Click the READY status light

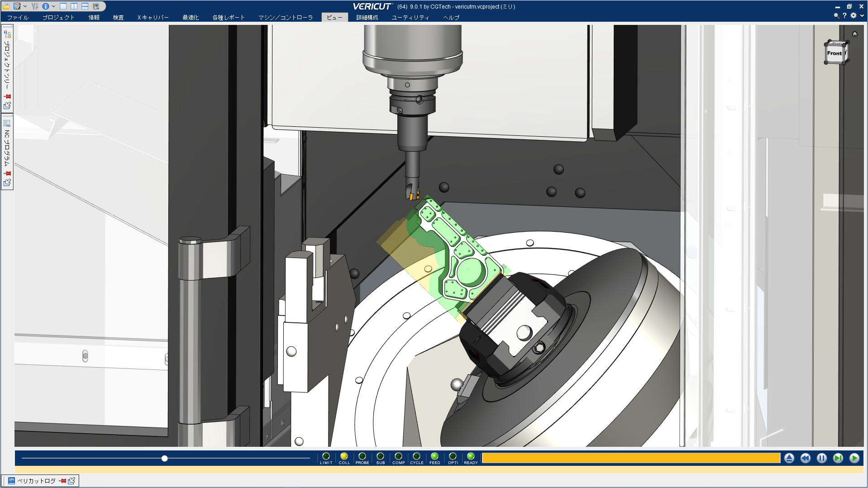[471, 456]
